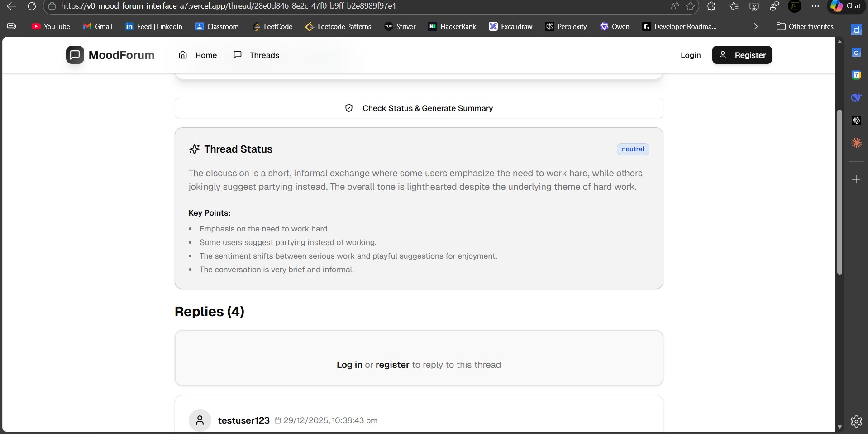Click testuser123 avatar icon
This screenshot has width=868, height=434.
point(200,420)
